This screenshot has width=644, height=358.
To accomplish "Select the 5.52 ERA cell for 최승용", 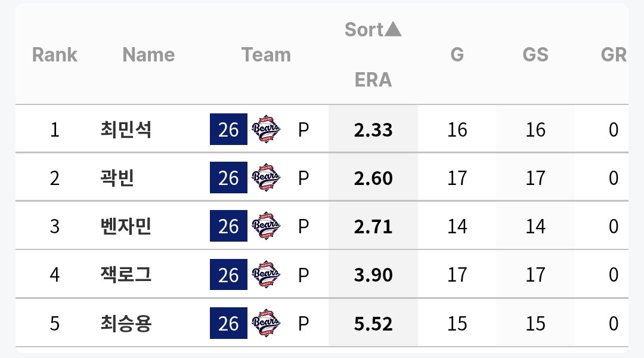I will 373,323.
